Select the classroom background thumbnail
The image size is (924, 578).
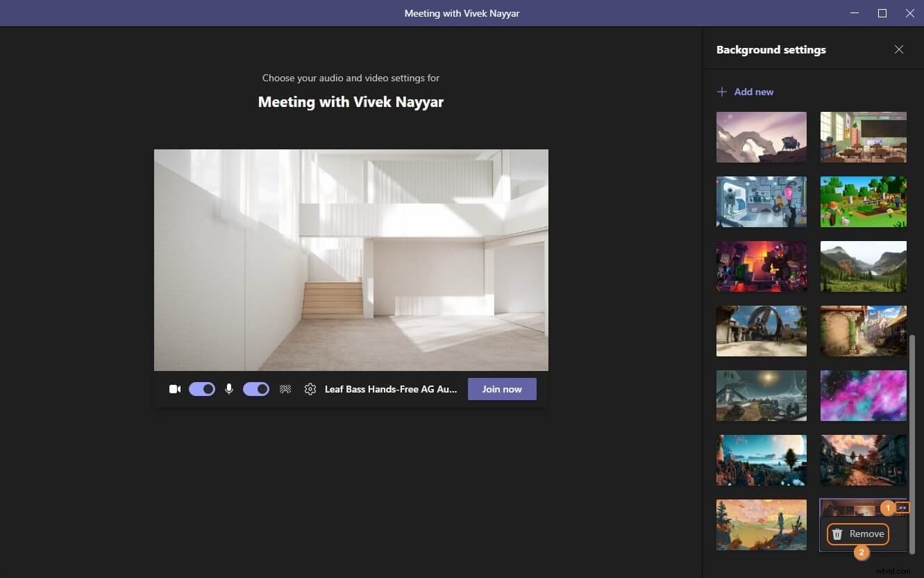click(863, 137)
